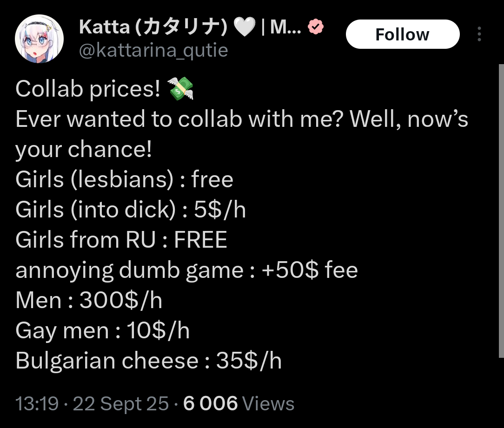Viewport: 504px width, 428px height.
Task: Click the vertical scrollbar on right edge
Action: [x=501, y=209]
